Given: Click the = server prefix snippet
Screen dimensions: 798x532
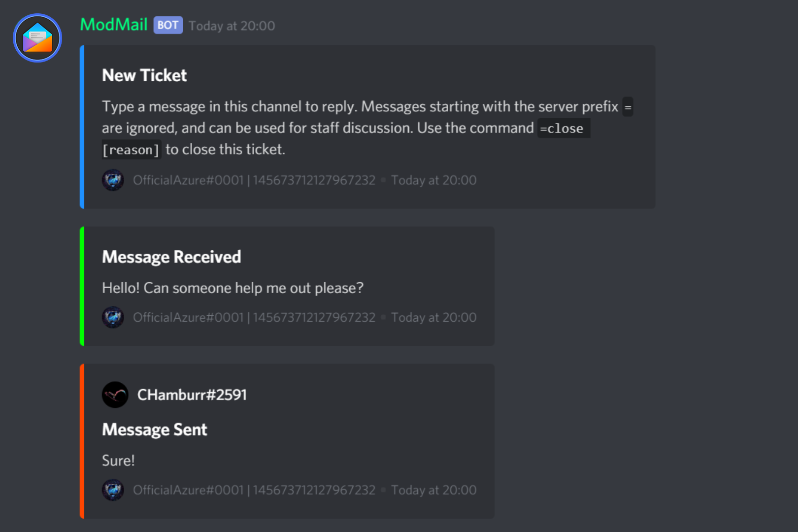Looking at the screenshot, I should pyautogui.click(x=628, y=107).
